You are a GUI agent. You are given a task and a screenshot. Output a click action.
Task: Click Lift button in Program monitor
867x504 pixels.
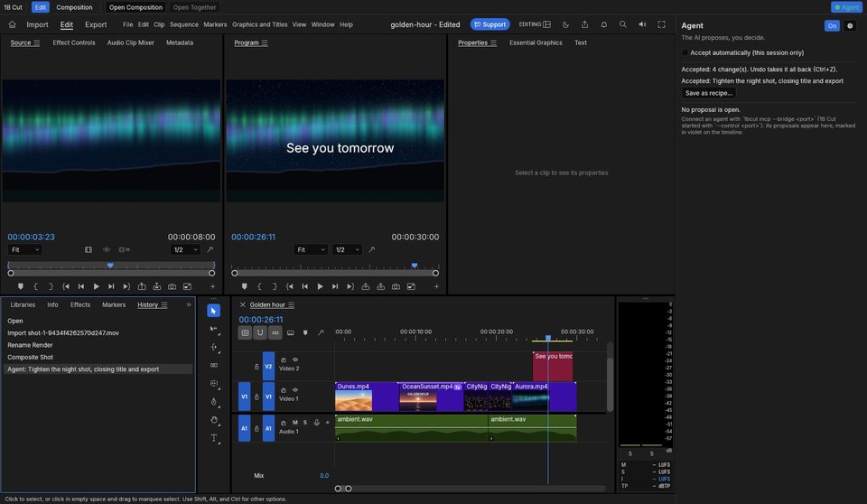pos(366,286)
